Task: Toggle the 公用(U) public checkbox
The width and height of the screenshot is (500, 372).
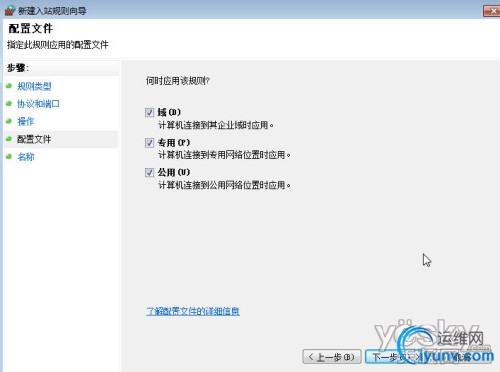Action: [149, 172]
